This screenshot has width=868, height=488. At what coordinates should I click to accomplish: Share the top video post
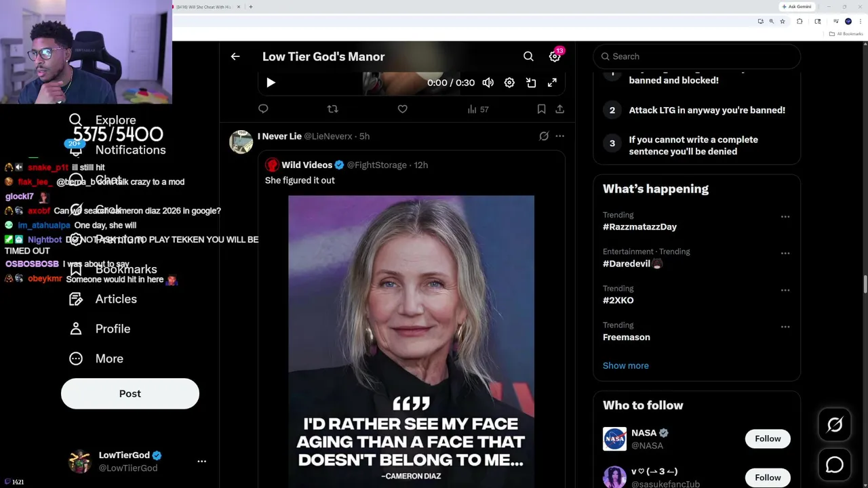point(559,108)
